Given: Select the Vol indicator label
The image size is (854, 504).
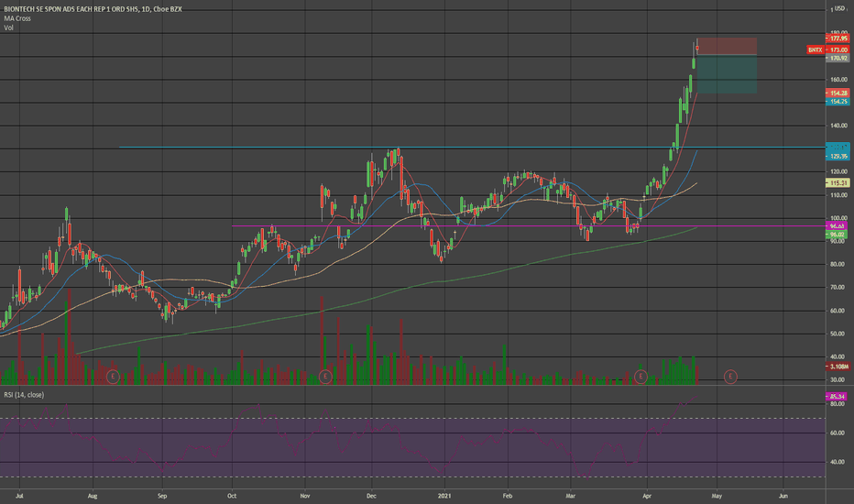Looking at the screenshot, I should 8,27.
